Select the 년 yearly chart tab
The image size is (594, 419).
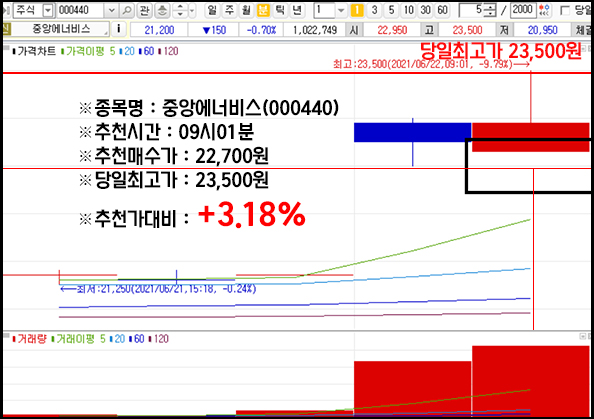pos(297,10)
